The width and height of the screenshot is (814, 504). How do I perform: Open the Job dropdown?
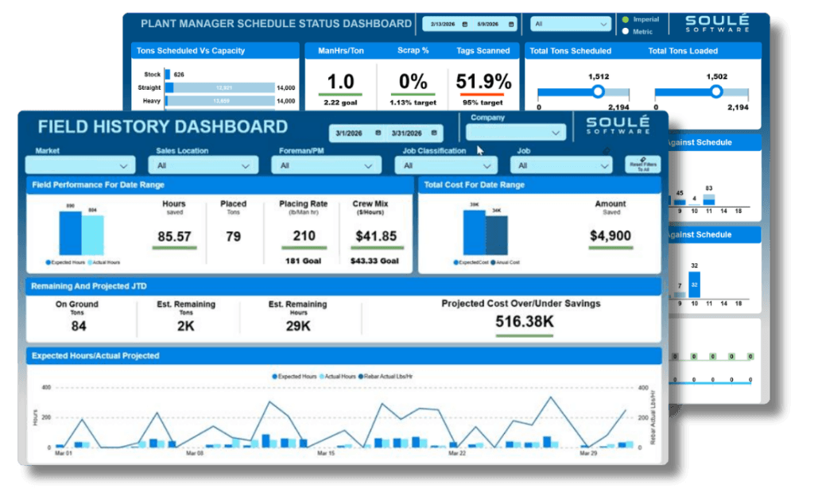561,165
